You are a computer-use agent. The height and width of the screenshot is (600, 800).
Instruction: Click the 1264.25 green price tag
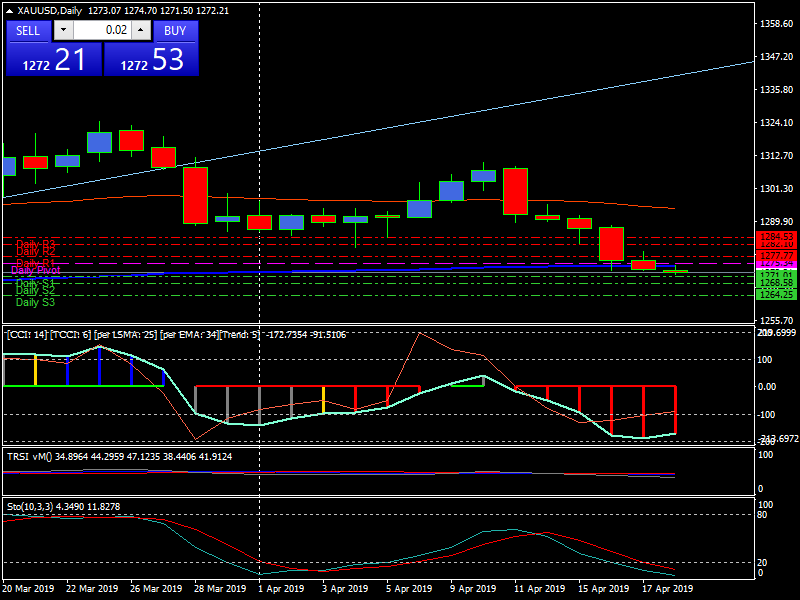[x=776, y=294]
